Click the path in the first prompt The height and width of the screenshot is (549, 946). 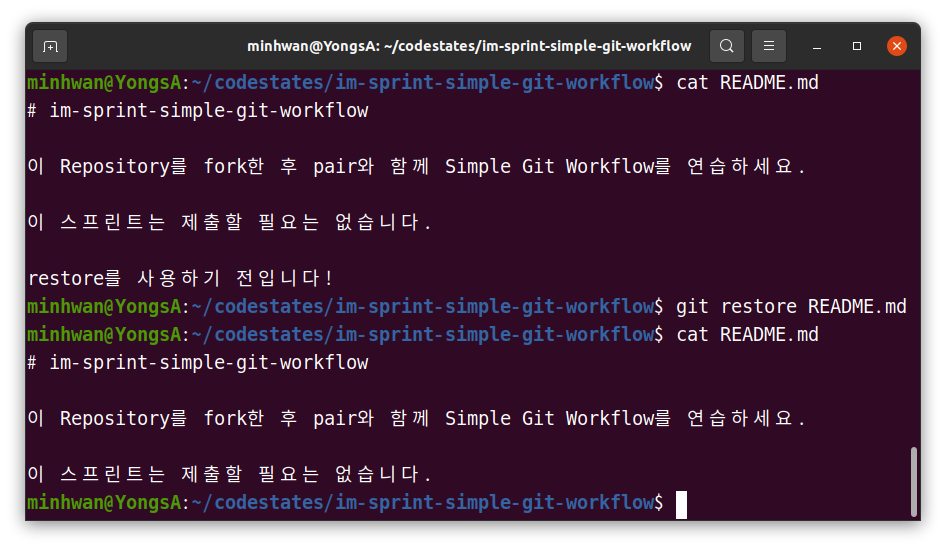tap(422, 82)
